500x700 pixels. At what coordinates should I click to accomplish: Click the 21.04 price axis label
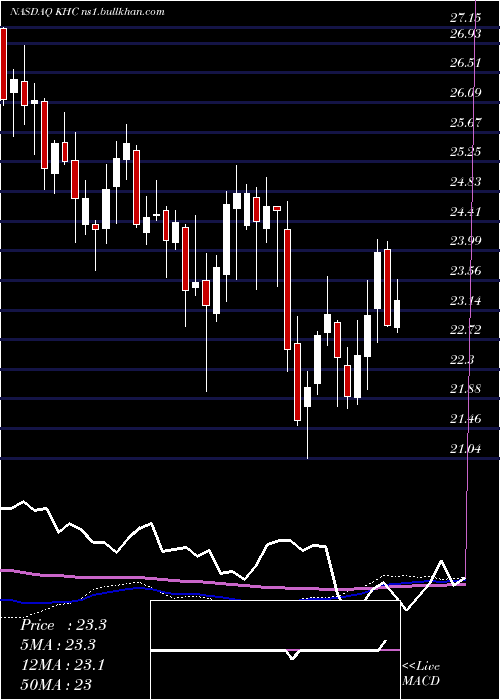[x=466, y=448]
